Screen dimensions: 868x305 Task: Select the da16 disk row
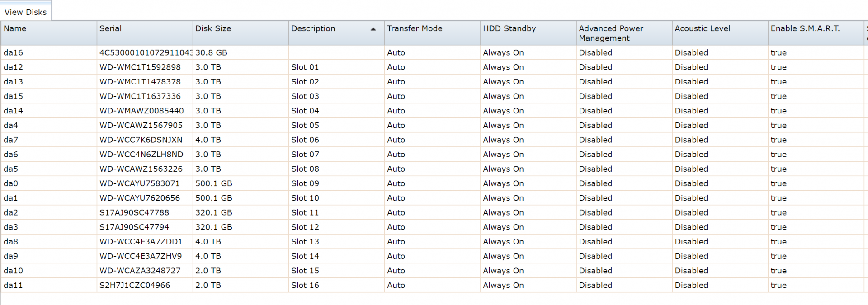coord(434,52)
